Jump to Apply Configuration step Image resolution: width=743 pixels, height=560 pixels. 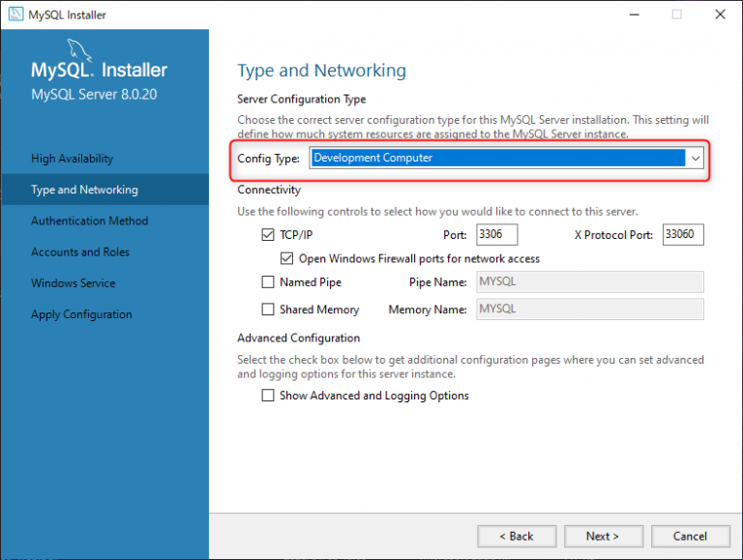(81, 314)
